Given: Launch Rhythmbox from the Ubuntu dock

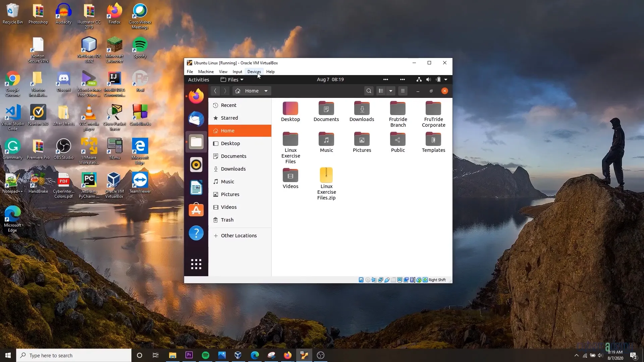Looking at the screenshot, I should coord(196,165).
